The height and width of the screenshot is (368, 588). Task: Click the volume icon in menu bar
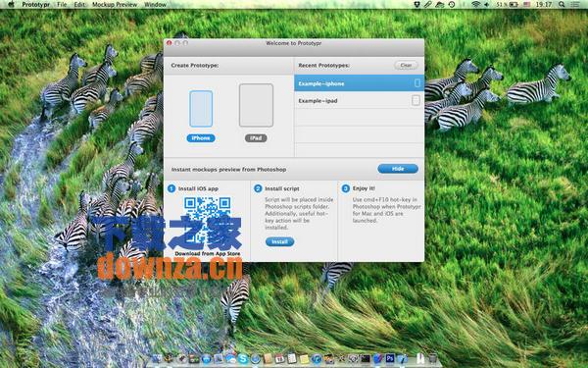(x=486, y=5)
